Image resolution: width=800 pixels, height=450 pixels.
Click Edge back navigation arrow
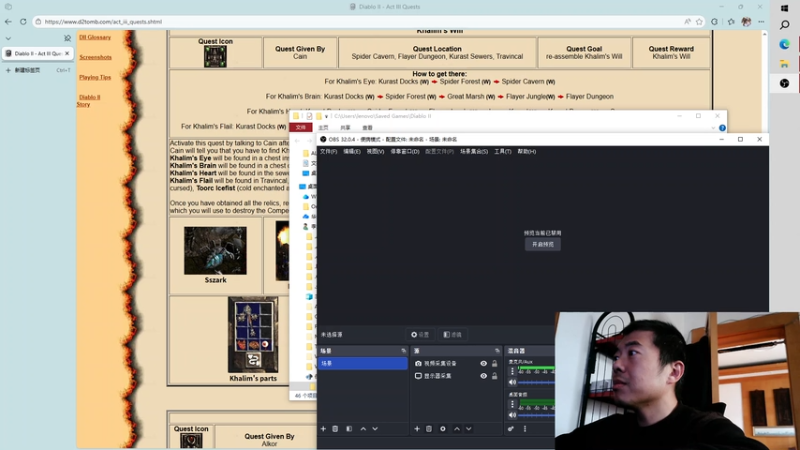[x=8, y=21]
